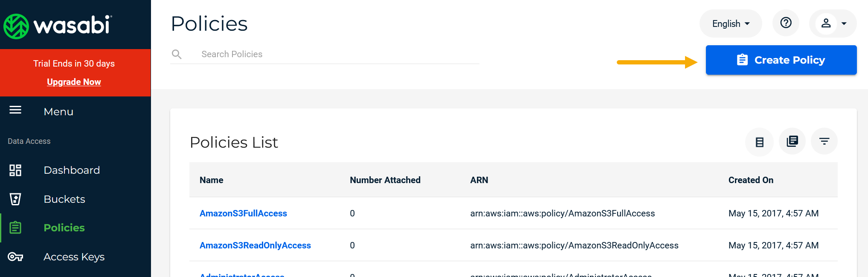Switch to compact list view icon

pos(759,142)
